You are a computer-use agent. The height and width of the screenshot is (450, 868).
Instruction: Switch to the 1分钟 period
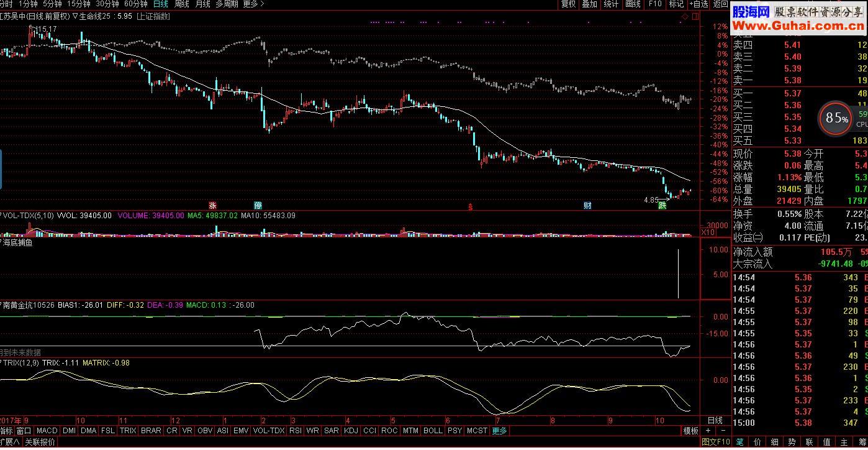(28, 4)
